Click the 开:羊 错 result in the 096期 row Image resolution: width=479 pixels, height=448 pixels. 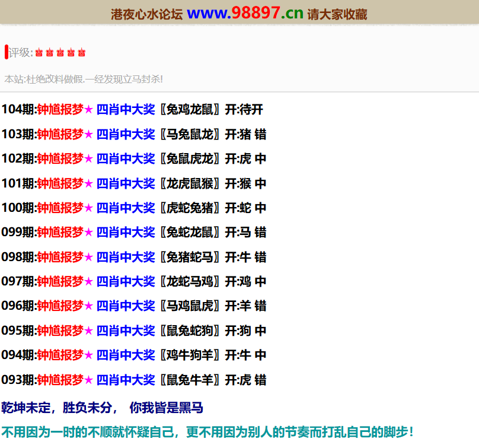coord(245,306)
